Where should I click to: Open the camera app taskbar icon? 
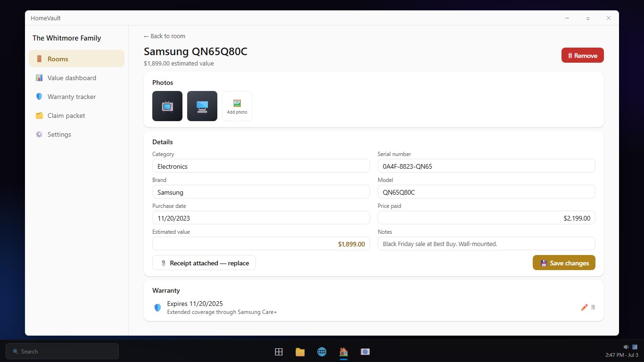(365, 352)
